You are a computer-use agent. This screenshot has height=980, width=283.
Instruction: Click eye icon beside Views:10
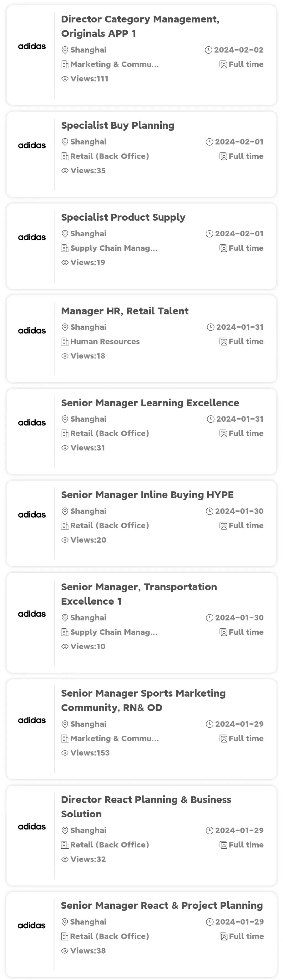tap(65, 646)
